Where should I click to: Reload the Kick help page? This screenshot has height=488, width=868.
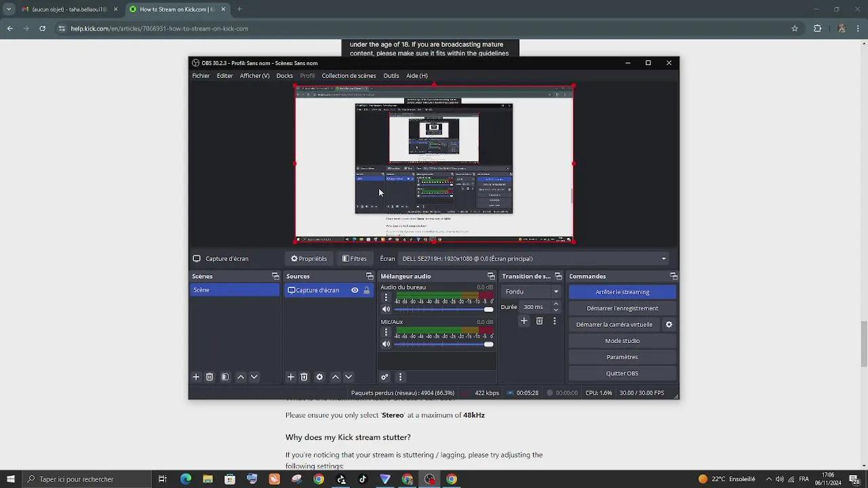42,28
